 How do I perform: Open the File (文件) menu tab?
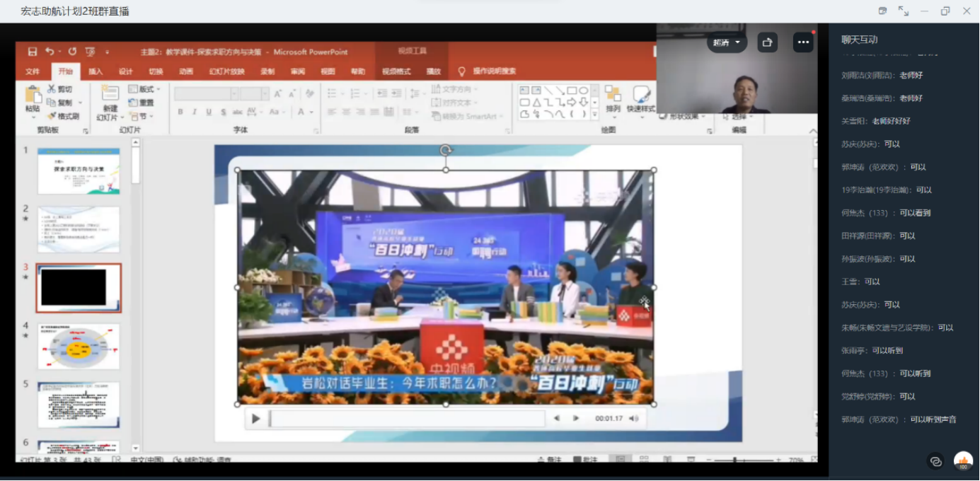coord(33,71)
